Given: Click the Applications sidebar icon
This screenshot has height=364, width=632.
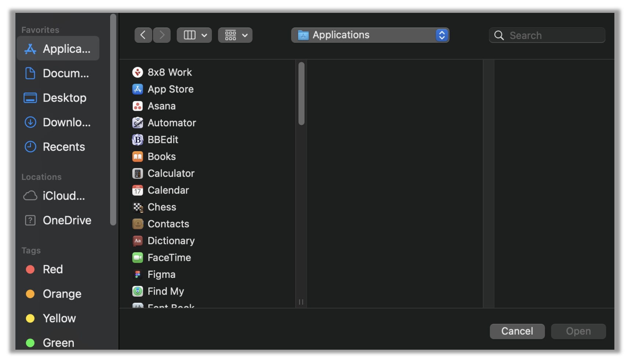Looking at the screenshot, I should [x=30, y=49].
